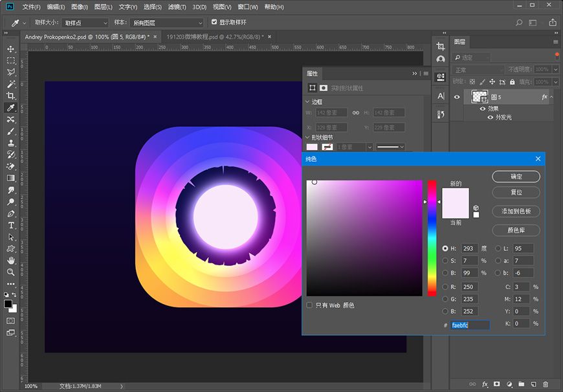Image resolution: width=563 pixels, height=392 pixels.
Task: Select the Pen tool
Action: point(11,213)
